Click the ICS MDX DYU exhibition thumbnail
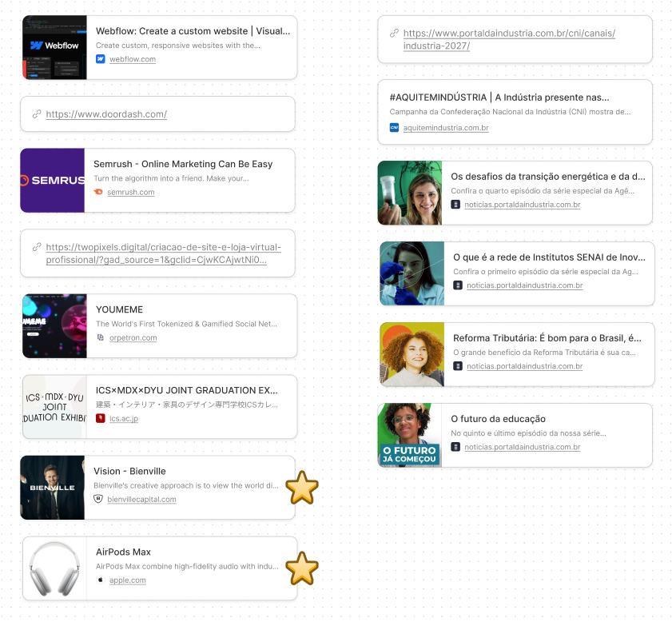The width and height of the screenshot is (672, 622). click(54, 407)
